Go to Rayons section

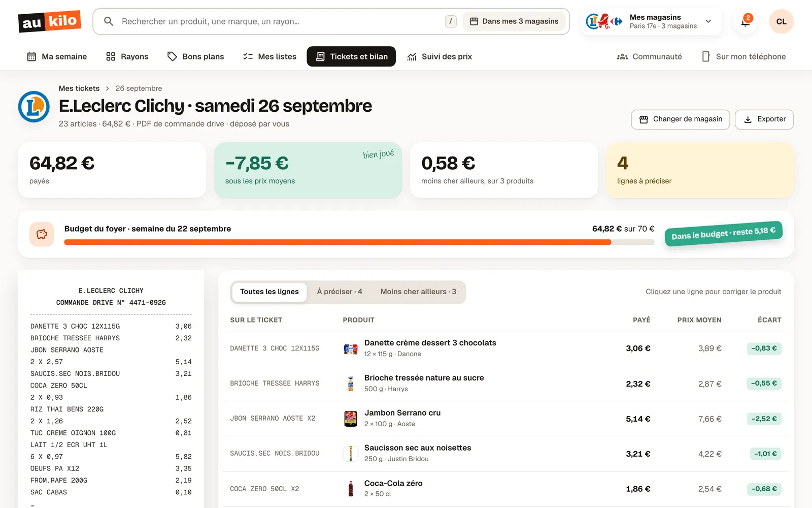(x=127, y=56)
